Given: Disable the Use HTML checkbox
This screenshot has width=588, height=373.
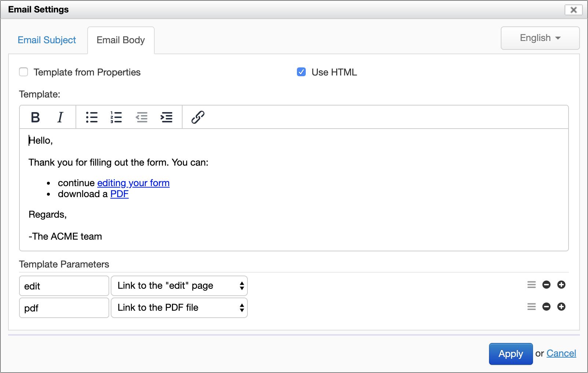Looking at the screenshot, I should (x=301, y=72).
